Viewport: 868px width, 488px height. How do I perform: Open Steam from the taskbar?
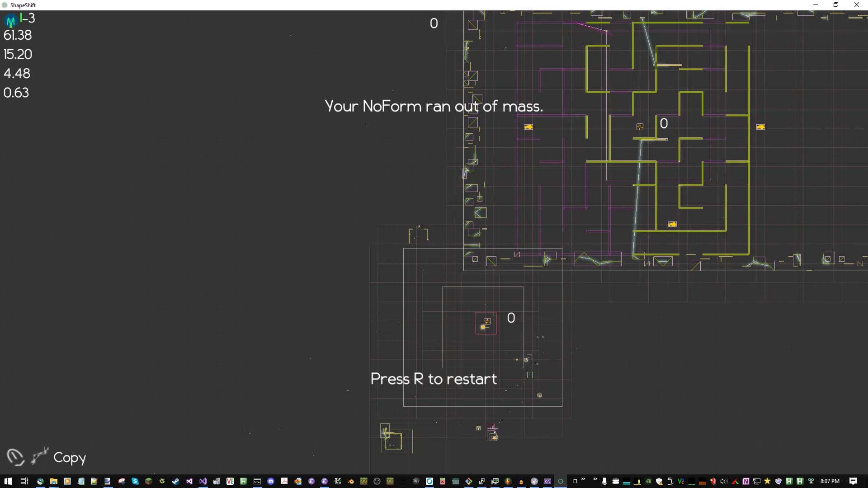pyautogui.click(x=175, y=481)
